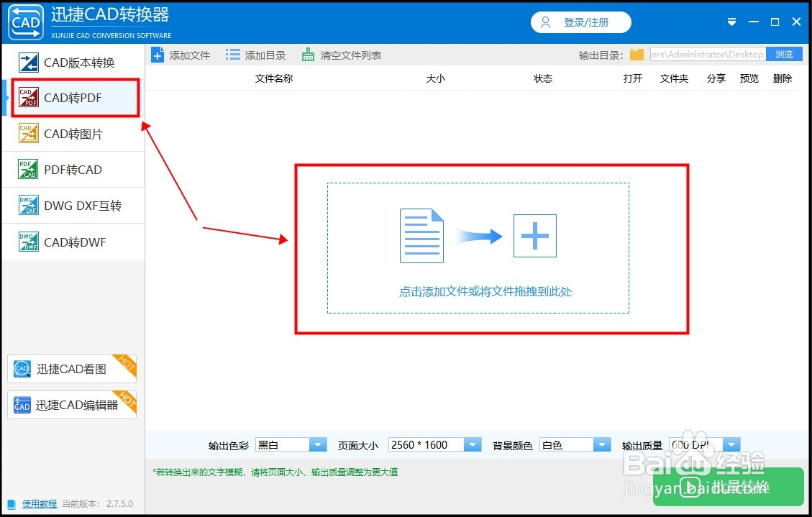Launch 迅捷CAD编辑器 from the sidebar
This screenshot has height=517, width=812.
72,405
